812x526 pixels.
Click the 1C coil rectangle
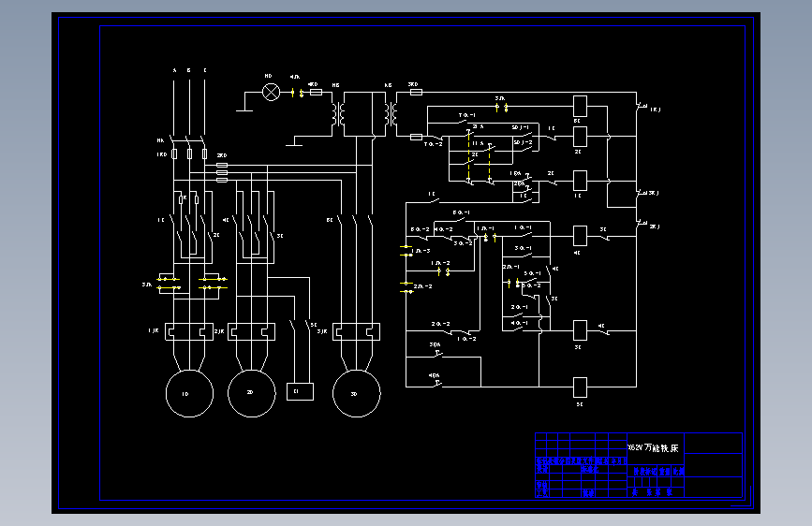[580, 181]
